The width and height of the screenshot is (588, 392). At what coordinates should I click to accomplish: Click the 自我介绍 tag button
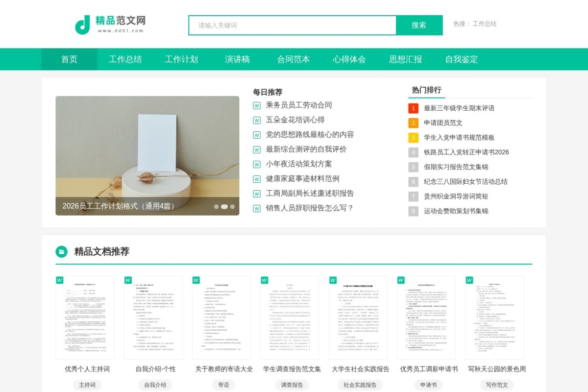point(155,385)
